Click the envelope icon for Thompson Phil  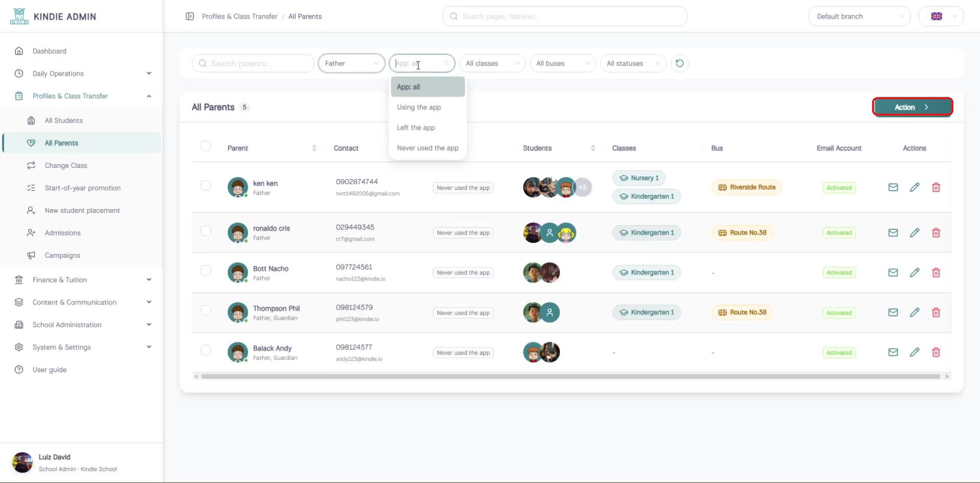pos(893,313)
